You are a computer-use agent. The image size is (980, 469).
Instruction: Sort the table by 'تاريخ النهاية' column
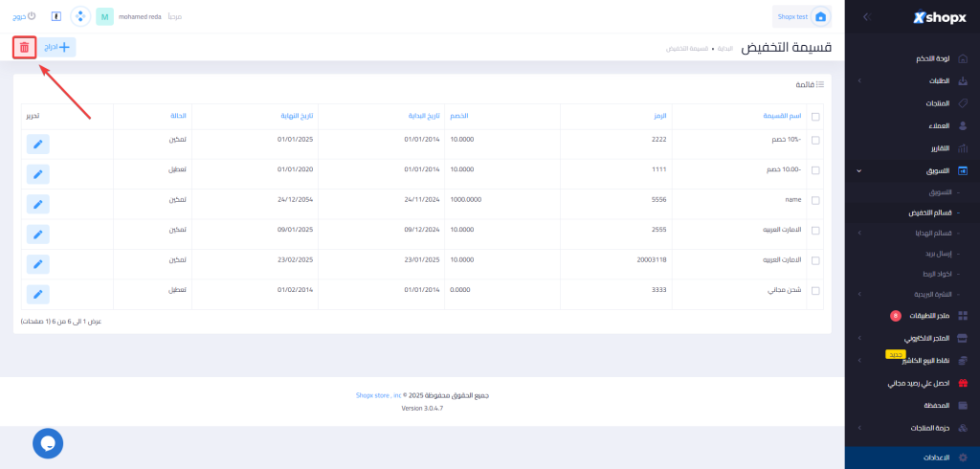[296, 117]
